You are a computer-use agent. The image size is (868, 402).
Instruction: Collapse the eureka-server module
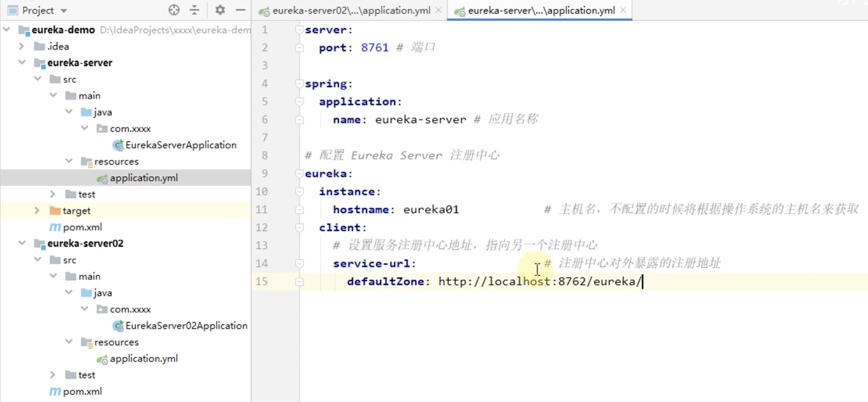pos(22,62)
